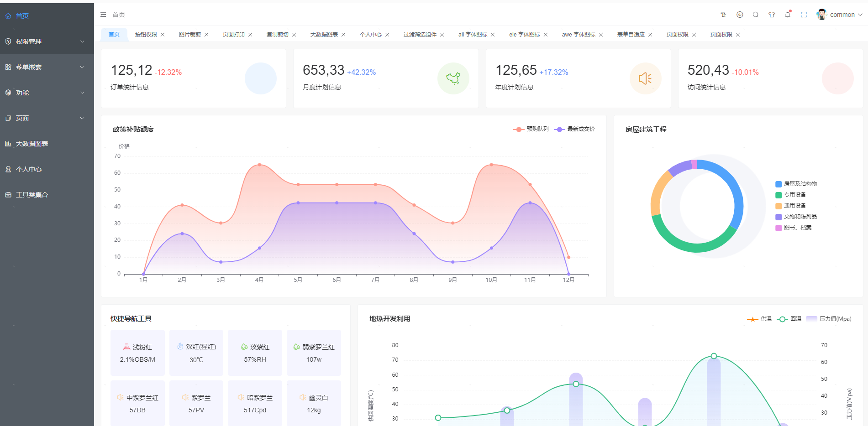Switch to the 首页 tab
This screenshot has height=426, width=868.
coord(114,35)
